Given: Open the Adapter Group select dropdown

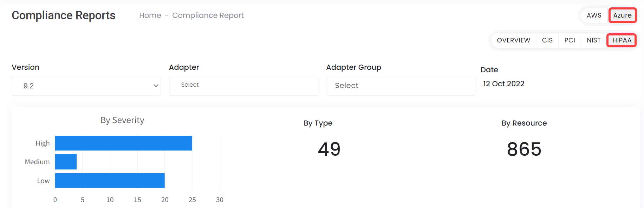Looking at the screenshot, I should pos(400,86).
